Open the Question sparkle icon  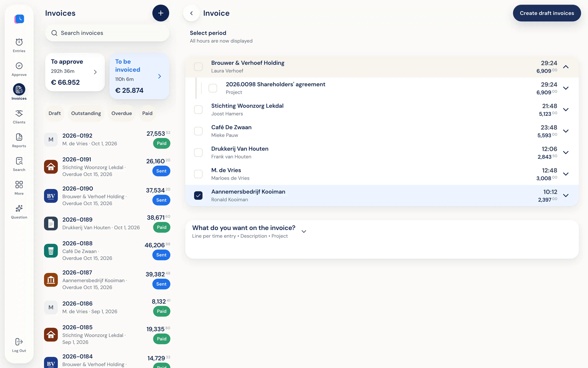[x=19, y=208]
